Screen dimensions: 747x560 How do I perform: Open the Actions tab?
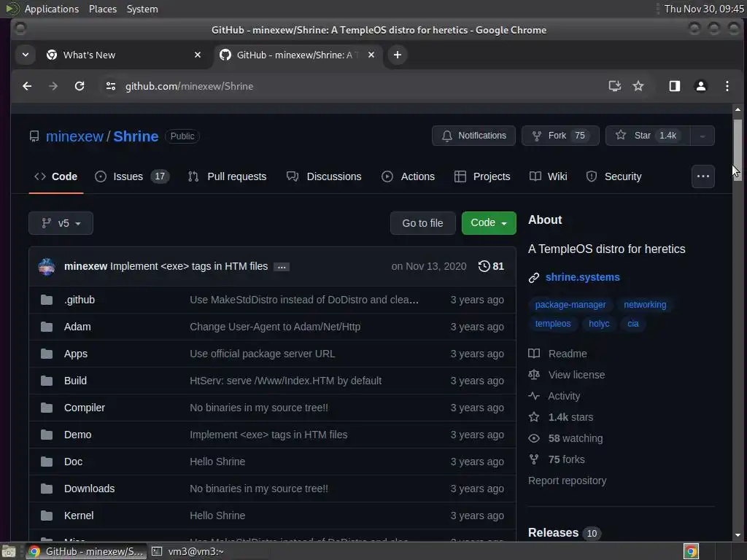tap(409, 176)
